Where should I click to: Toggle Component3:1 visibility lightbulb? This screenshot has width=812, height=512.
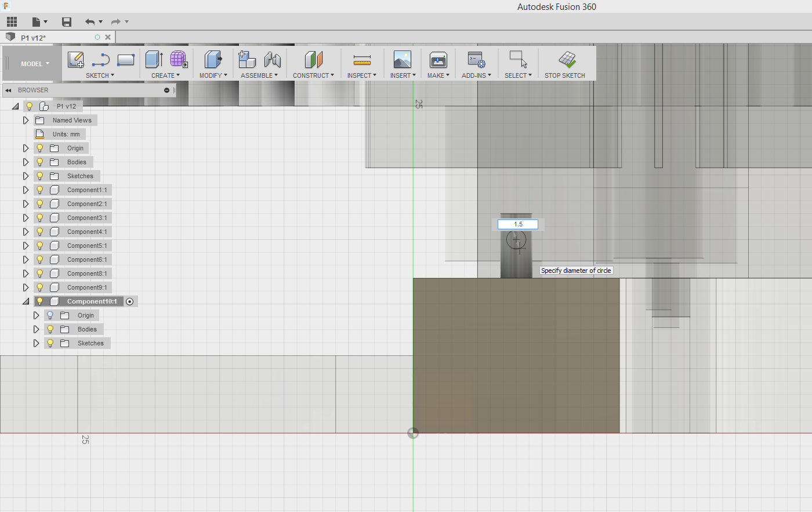(x=40, y=218)
